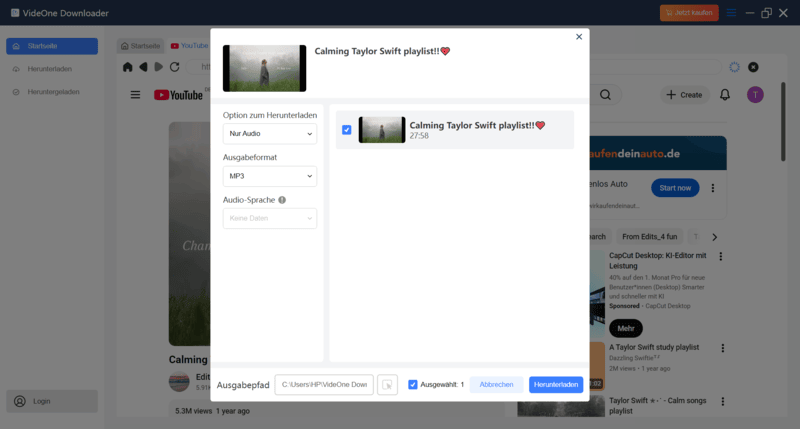800x429 pixels.
Task: Click the 'Jetzt kaufen' buy button
Action: pos(689,13)
